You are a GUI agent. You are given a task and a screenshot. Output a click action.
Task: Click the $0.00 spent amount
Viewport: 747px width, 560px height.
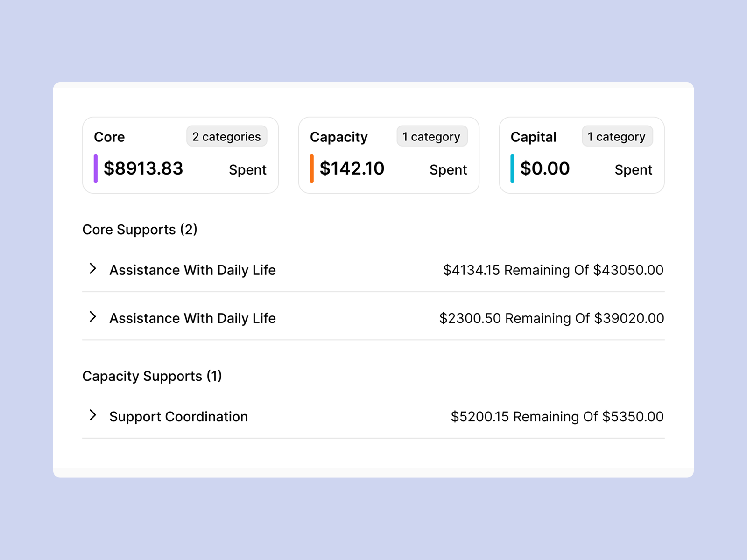pos(545,168)
